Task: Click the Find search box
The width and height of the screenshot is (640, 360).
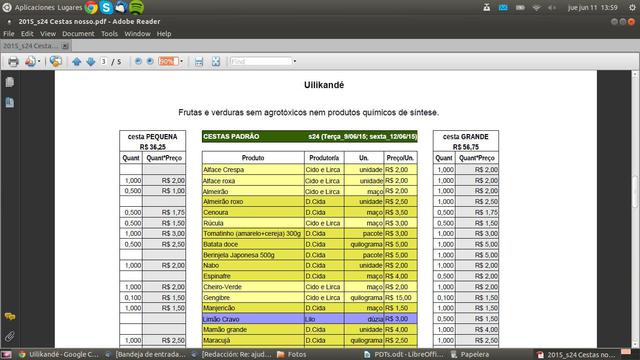Action: pyautogui.click(x=260, y=62)
